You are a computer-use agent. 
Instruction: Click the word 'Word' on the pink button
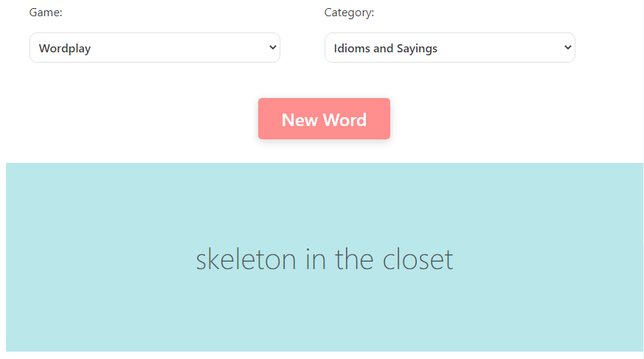[x=344, y=120]
